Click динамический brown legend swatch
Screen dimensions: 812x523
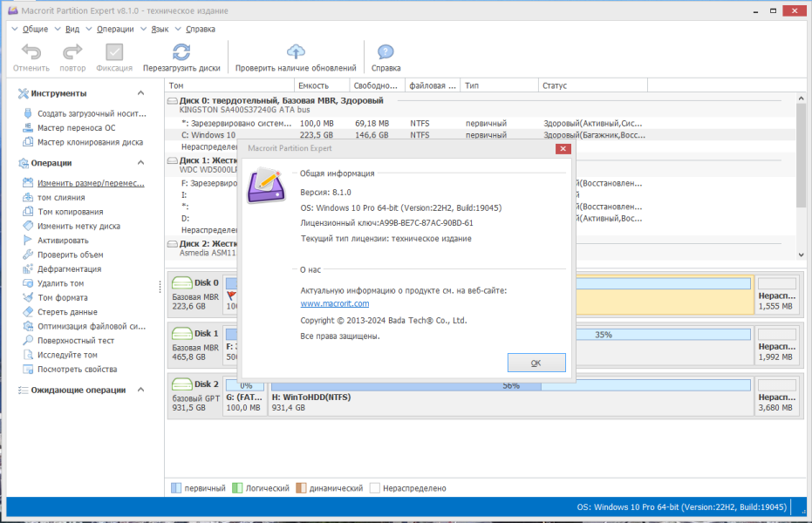point(302,488)
